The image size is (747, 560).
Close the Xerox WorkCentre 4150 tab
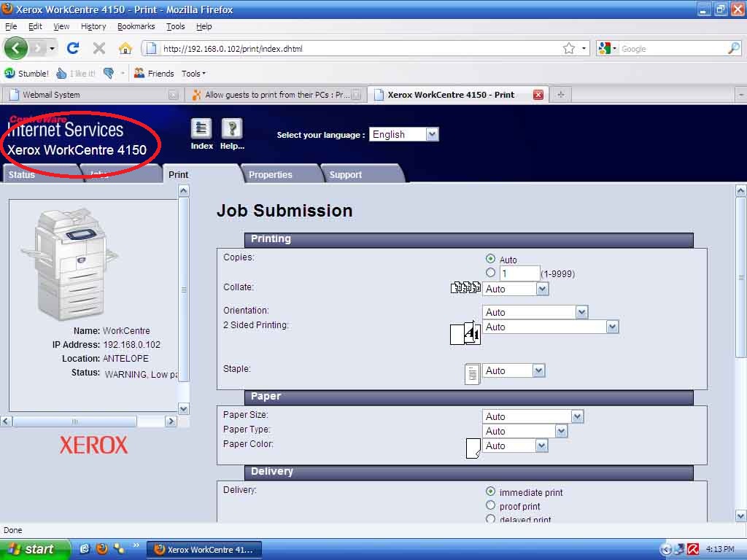tap(538, 95)
